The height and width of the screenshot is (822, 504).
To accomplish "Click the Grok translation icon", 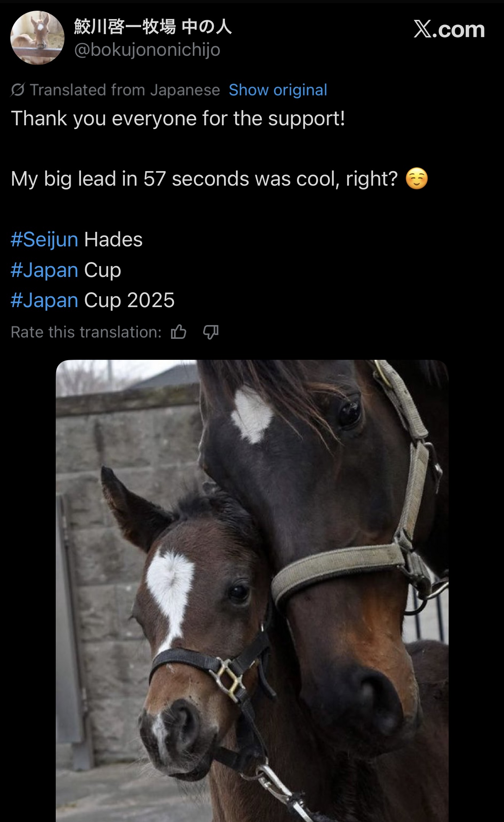I will pyautogui.click(x=18, y=90).
